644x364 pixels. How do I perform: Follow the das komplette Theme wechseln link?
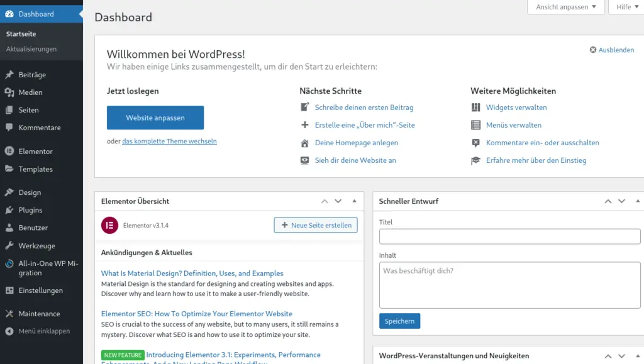(169, 141)
